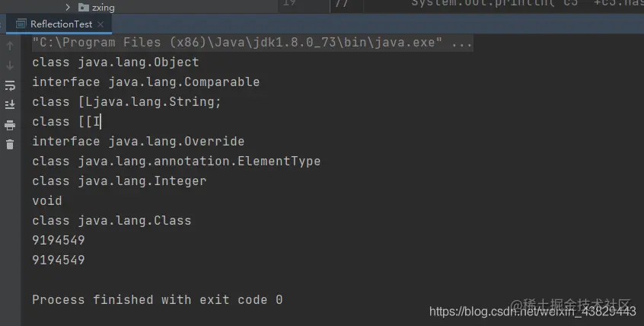The width and height of the screenshot is (644, 326).
Task: Click "Process finished with exit code 0" text
Action: coord(158,299)
